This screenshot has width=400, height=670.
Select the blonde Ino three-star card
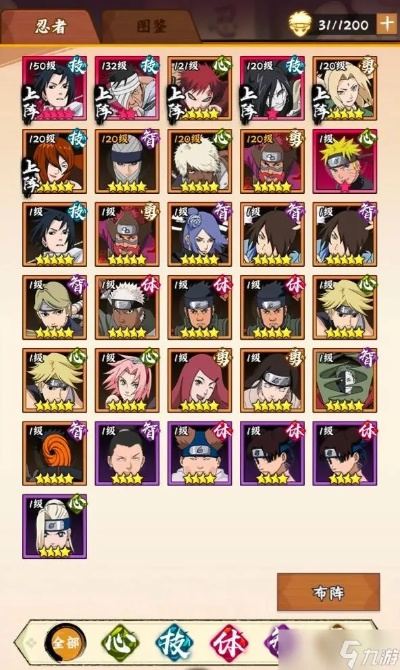(x=54, y=526)
